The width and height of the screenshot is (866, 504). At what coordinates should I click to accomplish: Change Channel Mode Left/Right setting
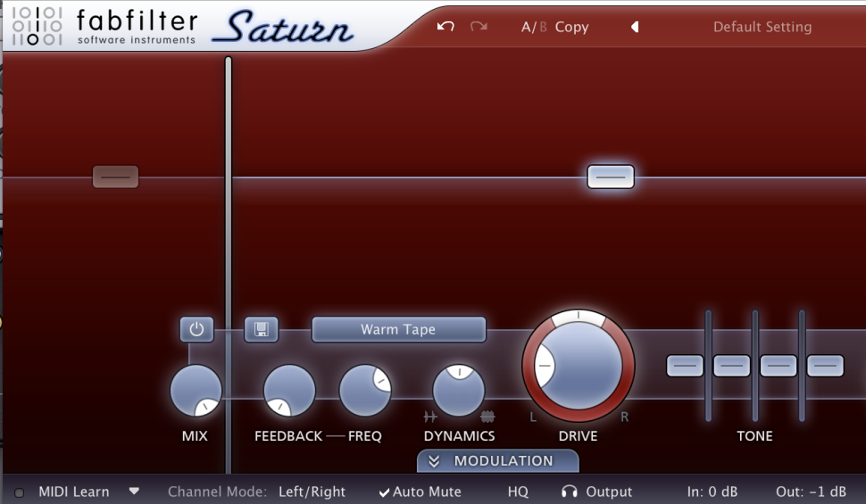(x=312, y=492)
